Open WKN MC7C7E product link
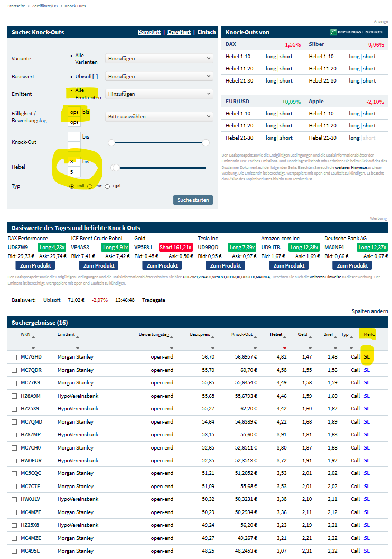392x559 pixels. coord(30,486)
